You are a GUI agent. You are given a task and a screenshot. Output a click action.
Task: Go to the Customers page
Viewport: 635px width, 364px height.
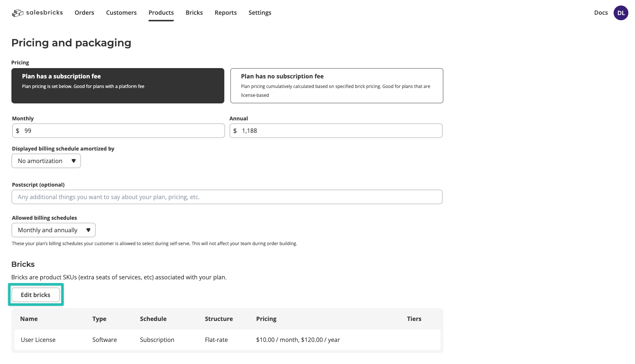coord(121,13)
